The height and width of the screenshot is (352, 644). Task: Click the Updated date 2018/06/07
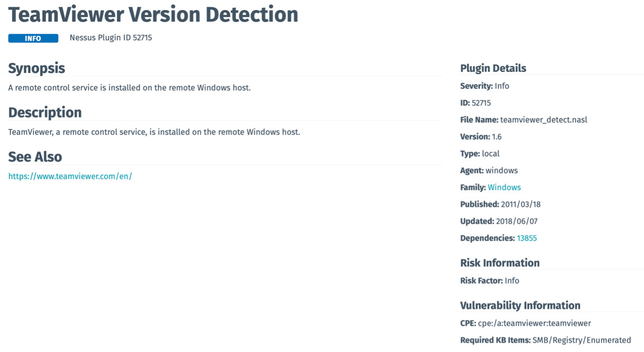click(x=517, y=221)
